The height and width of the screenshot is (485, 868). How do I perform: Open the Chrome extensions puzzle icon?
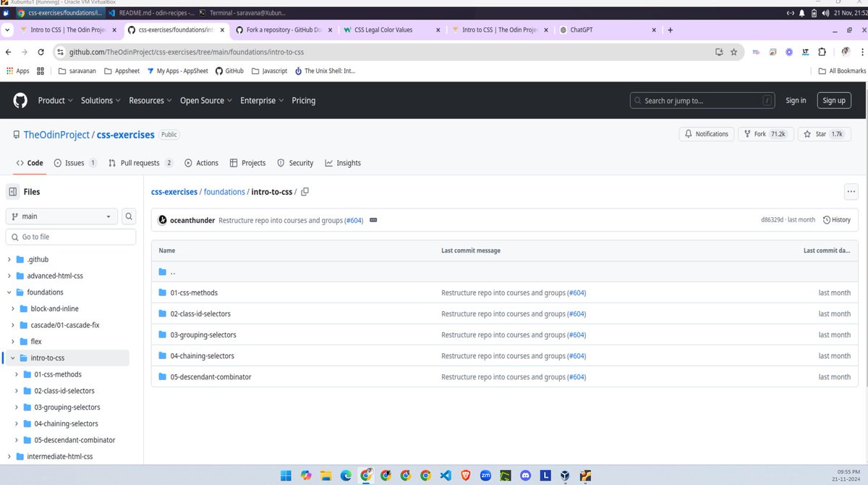(822, 52)
